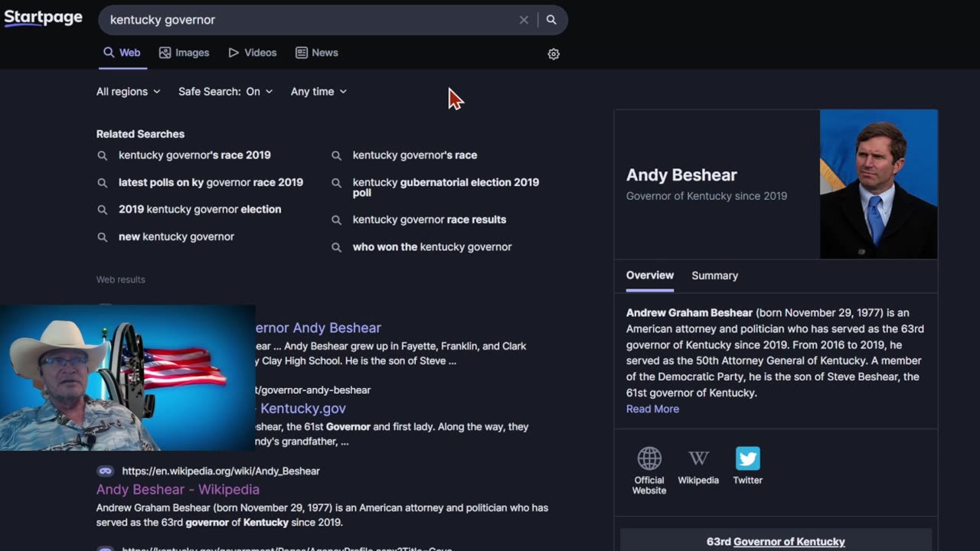Image resolution: width=980 pixels, height=551 pixels.
Task: Click the "Andy Beshear" panel heading
Action: click(681, 175)
